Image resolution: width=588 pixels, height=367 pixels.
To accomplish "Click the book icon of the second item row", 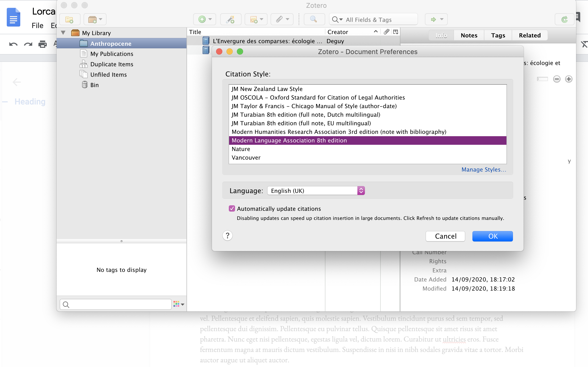I will (x=206, y=50).
